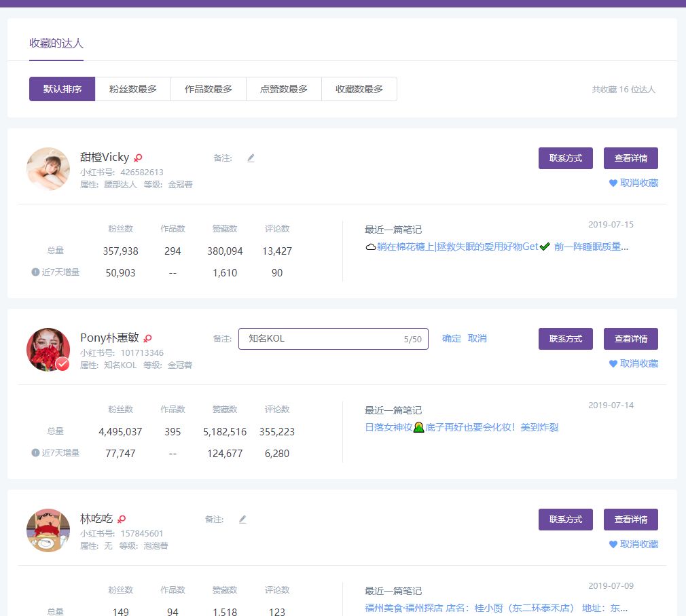This screenshot has height=616, width=686.
Task: Sort by 点赞数最多
Action: tap(284, 89)
